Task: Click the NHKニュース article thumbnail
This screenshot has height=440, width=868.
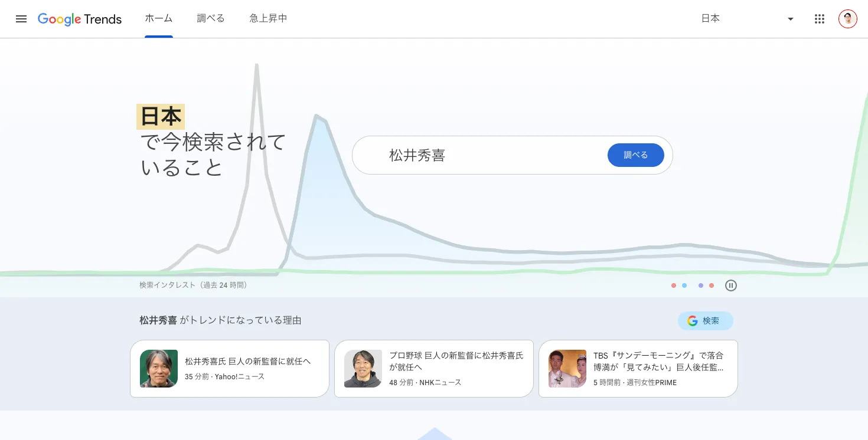Action: coord(363,369)
